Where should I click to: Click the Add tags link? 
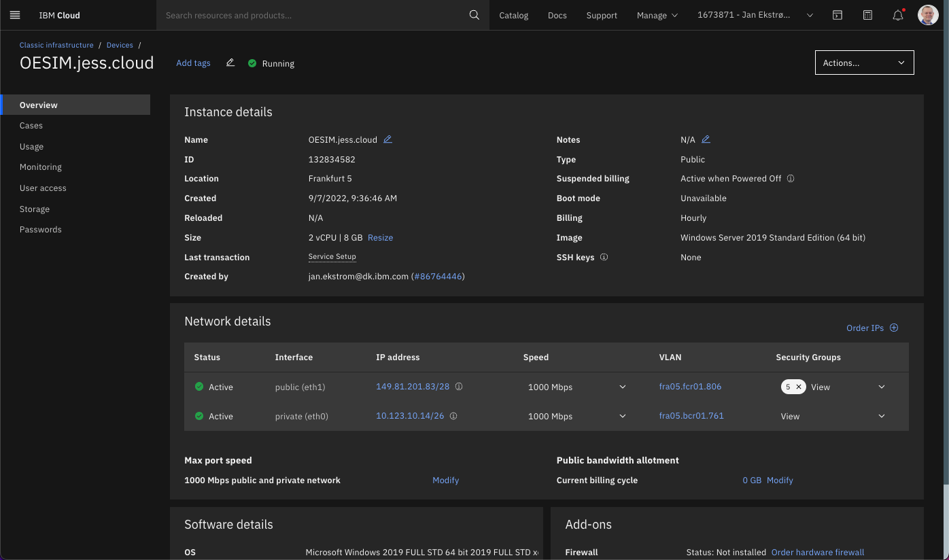point(193,63)
